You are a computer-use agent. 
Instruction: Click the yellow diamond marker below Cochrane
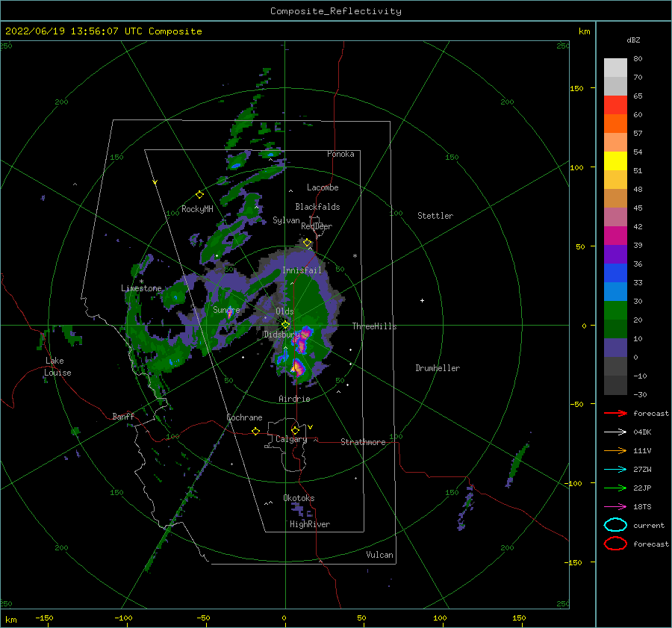[x=255, y=432]
